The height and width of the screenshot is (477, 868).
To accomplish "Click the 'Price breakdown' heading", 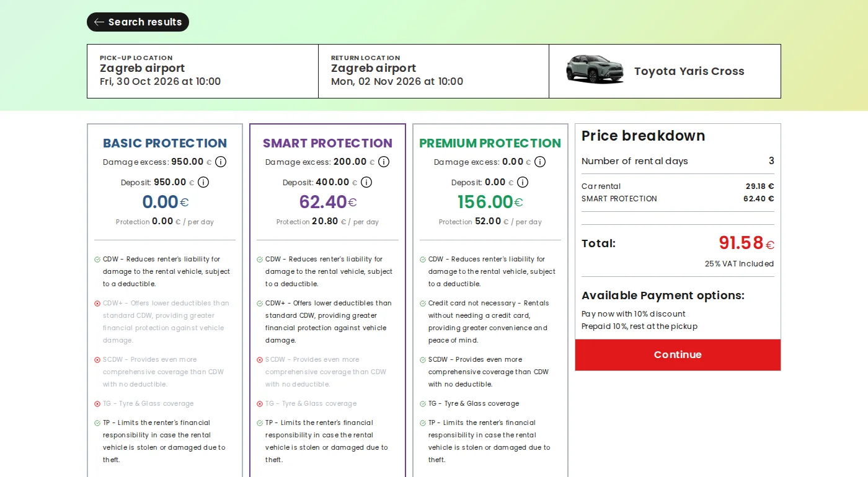I will click(x=644, y=136).
